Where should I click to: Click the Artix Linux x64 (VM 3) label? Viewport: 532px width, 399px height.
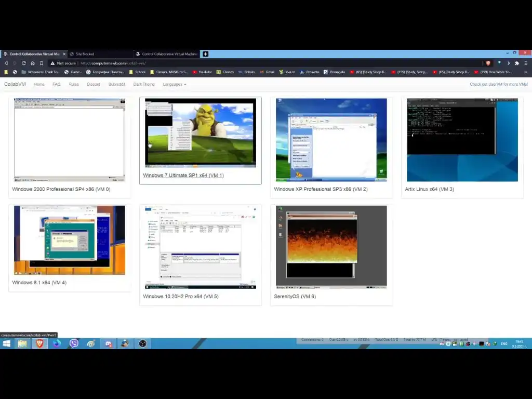(429, 189)
